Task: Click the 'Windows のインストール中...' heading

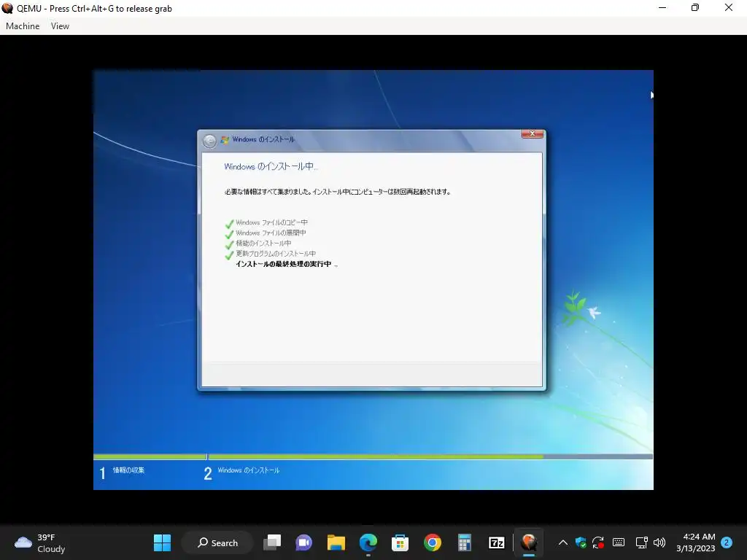Action: [x=271, y=167]
